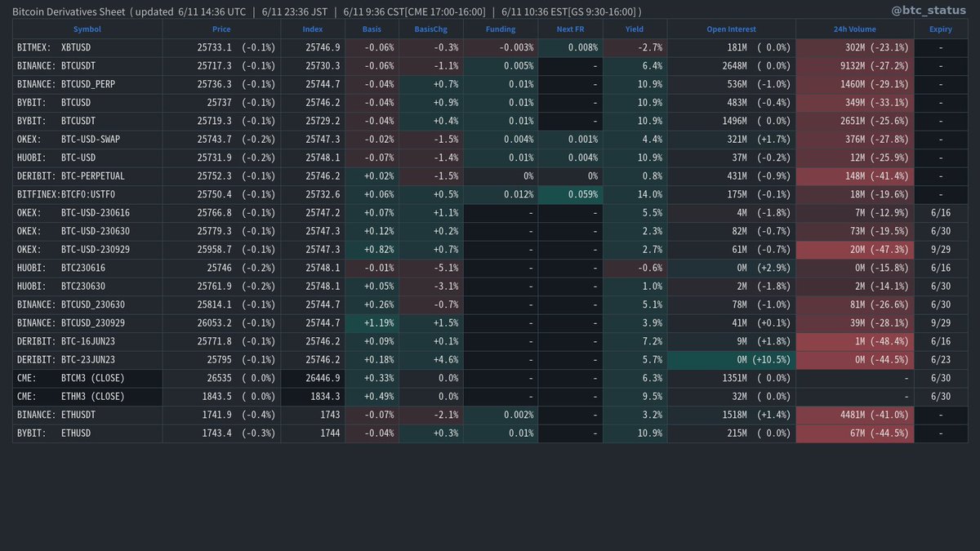Click the Index column header
Screen dimensions: 980x551
312,29
